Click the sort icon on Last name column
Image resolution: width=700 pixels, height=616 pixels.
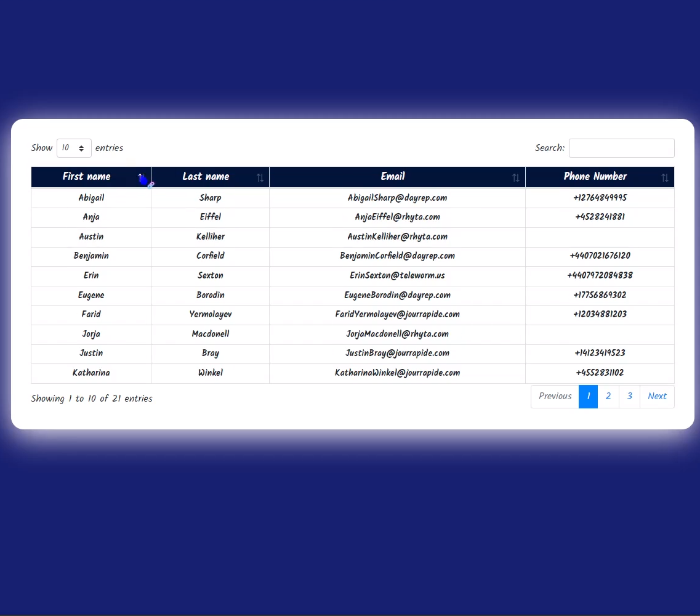260,177
